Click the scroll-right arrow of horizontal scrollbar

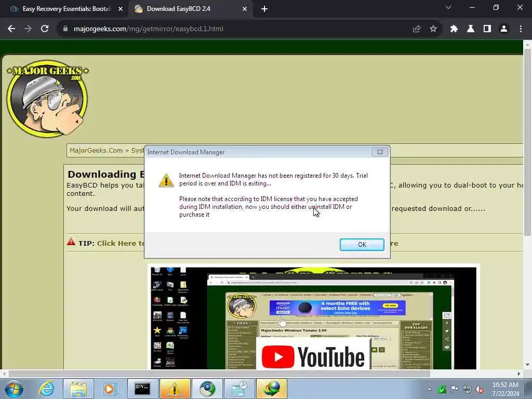pyautogui.click(x=519, y=374)
